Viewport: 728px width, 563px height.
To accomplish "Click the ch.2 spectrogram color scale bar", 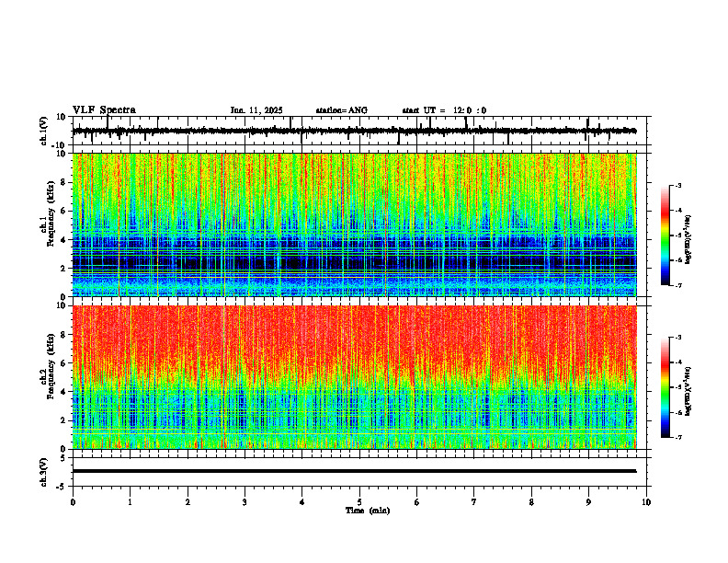I will 665,387.
